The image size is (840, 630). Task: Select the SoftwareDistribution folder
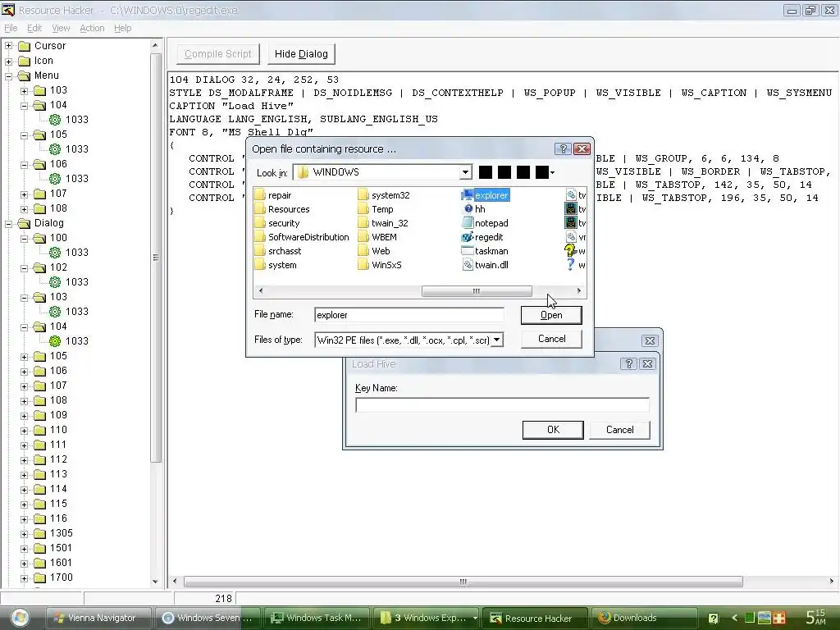point(302,237)
